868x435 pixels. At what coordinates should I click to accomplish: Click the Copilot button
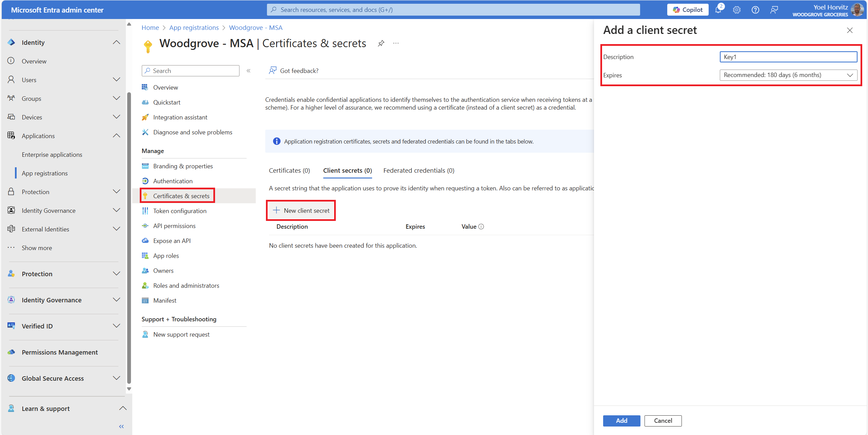click(x=688, y=10)
